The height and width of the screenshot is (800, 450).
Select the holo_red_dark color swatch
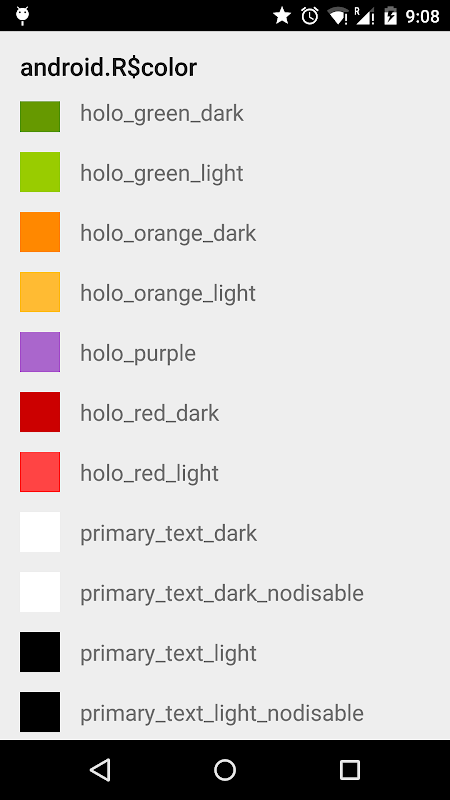40,412
